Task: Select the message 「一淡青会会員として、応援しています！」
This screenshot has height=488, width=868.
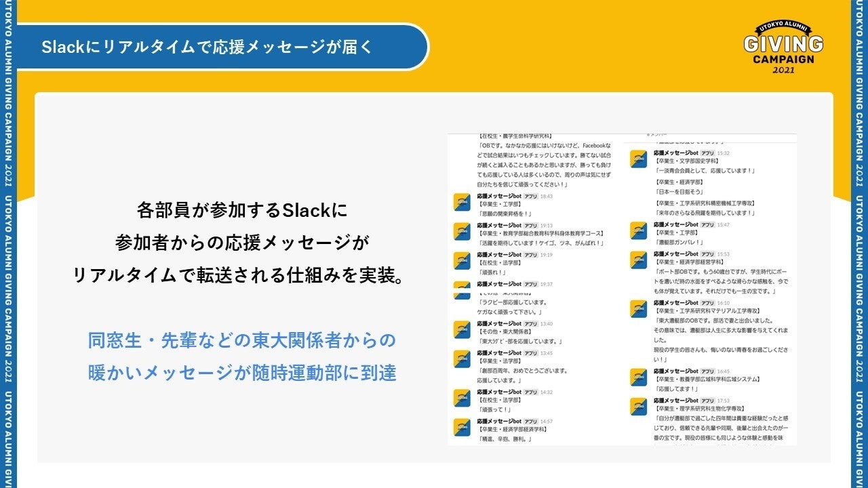Action: click(705, 171)
